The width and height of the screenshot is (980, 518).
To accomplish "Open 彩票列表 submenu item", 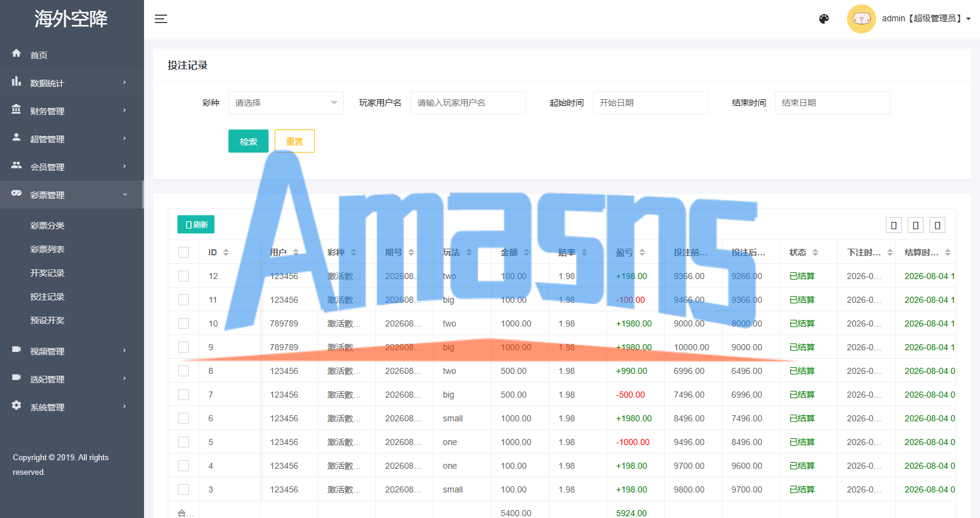I will (x=47, y=249).
